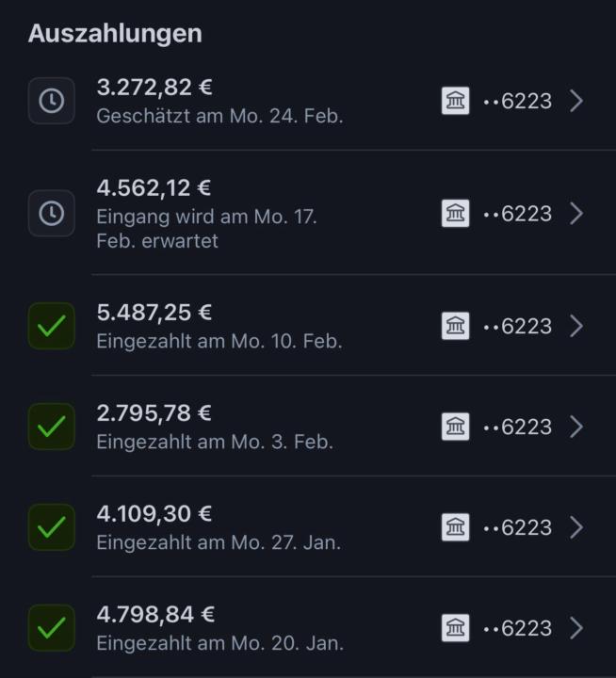Click green checkmark for 2.795,78 € payout

51,427
